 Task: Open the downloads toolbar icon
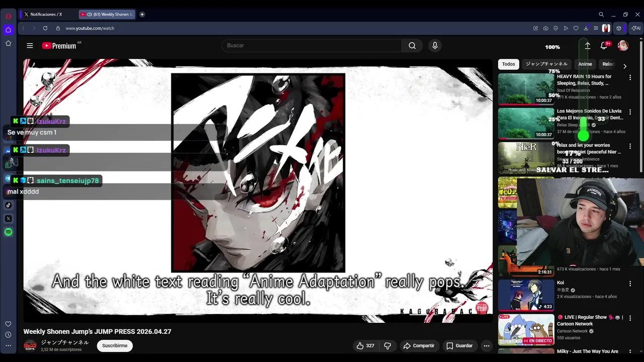(x=586, y=28)
